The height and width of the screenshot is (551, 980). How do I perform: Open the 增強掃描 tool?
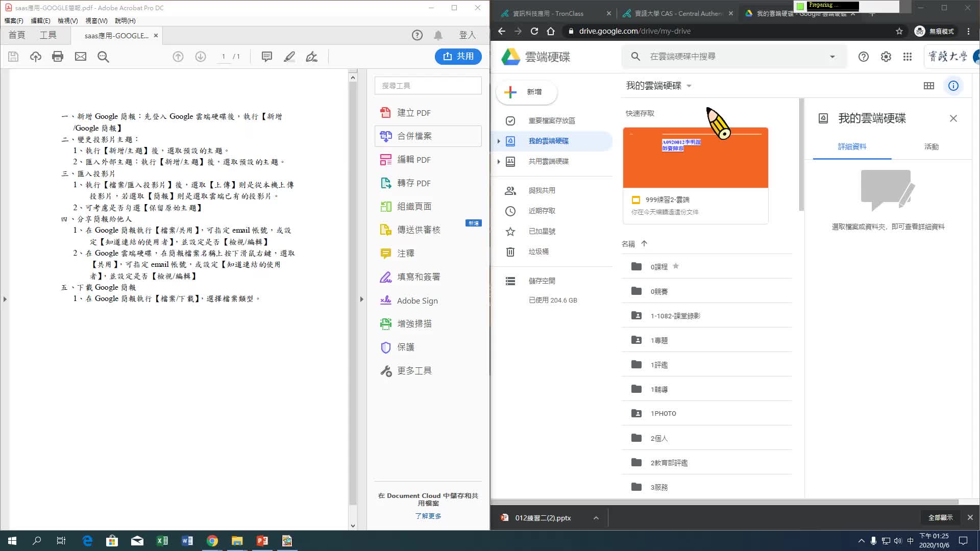point(428,324)
